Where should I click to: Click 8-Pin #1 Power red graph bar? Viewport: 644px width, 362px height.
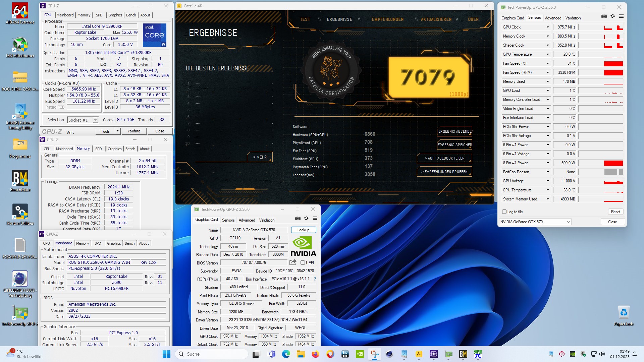pos(613,163)
